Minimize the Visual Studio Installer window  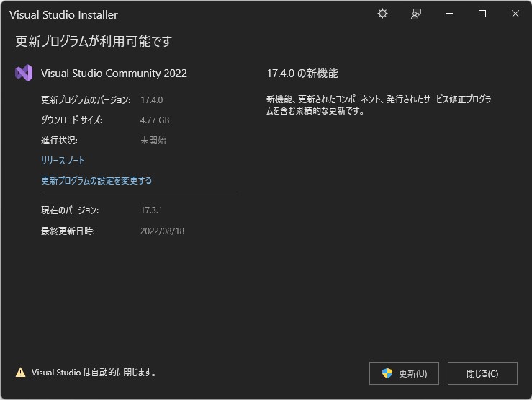(449, 14)
